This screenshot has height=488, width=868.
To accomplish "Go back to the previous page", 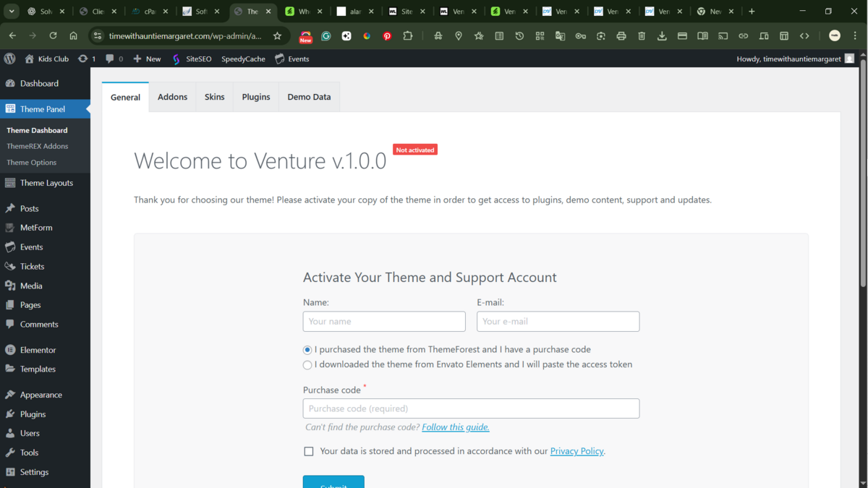I will pyautogui.click(x=12, y=35).
